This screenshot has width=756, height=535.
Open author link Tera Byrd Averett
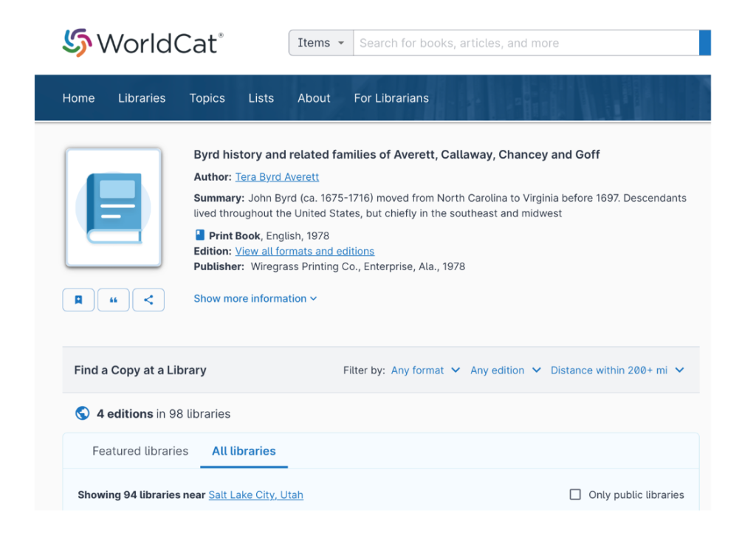(277, 177)
